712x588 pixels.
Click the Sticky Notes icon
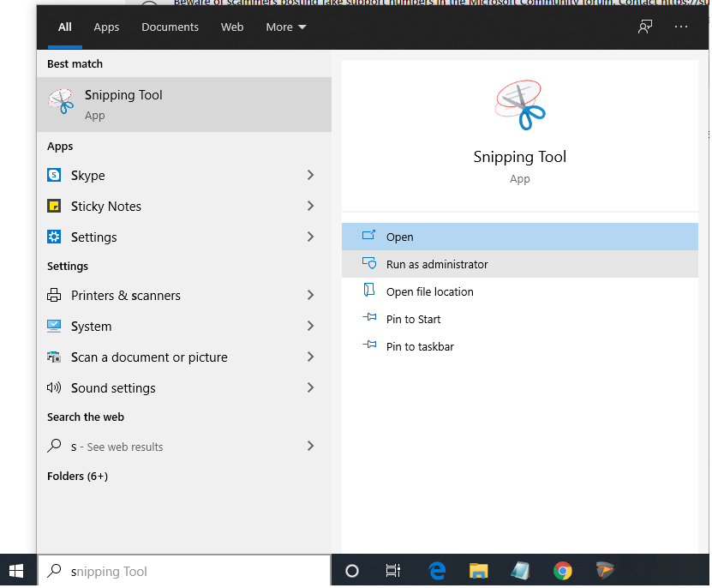tap(54, 207)
